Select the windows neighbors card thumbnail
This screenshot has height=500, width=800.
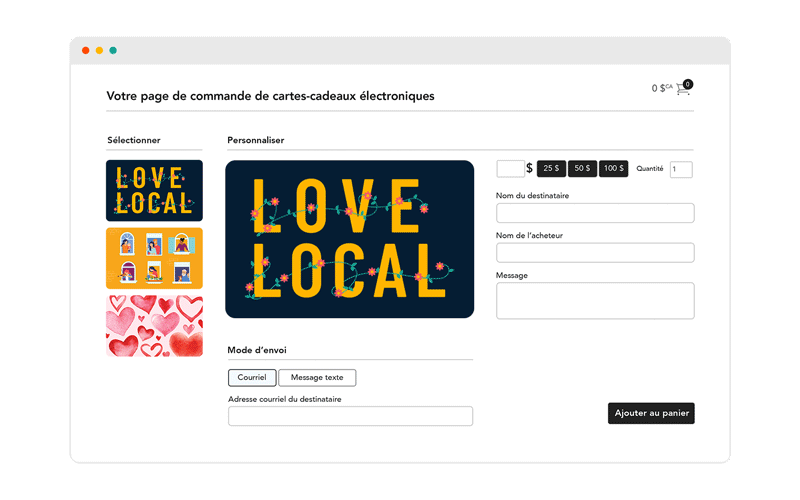click(x=154, y=258)
